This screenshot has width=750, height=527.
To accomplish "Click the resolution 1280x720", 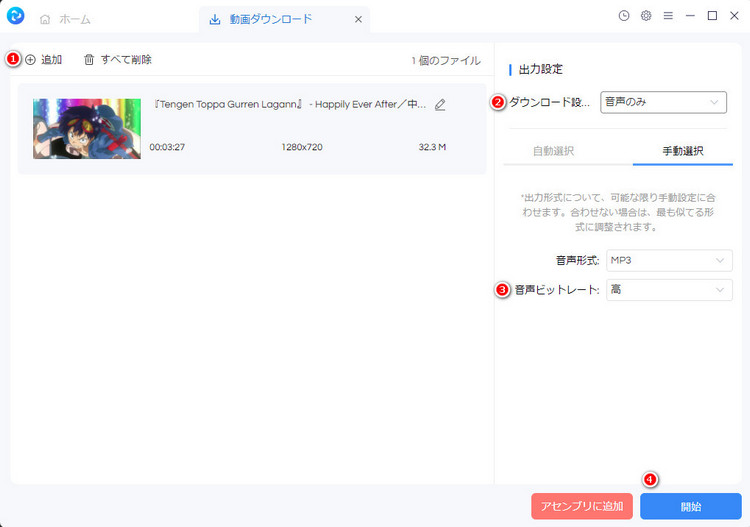I will (302, 147).
